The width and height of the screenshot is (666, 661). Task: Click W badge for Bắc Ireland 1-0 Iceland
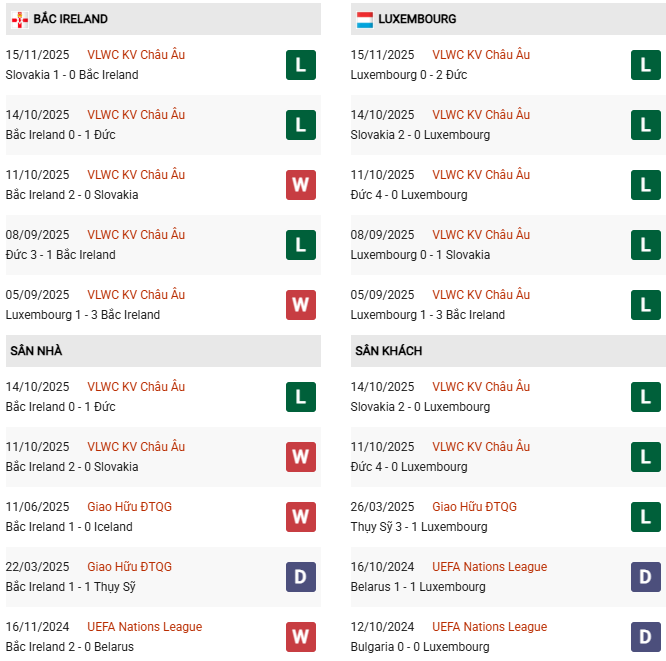pyautogui.click(x=301, y=517)
